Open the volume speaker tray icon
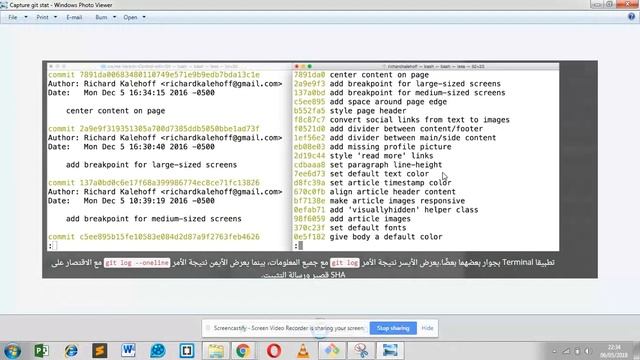Image resolution: width=640 pixels, height=360 pixels. coord(588,351)
